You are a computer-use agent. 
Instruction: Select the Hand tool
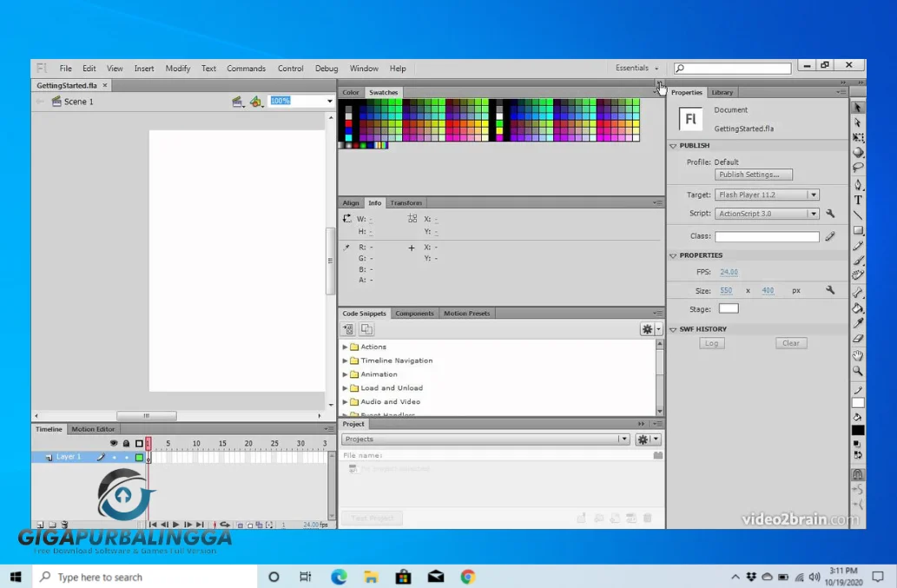pyautogui.click(x=858, y=356)
